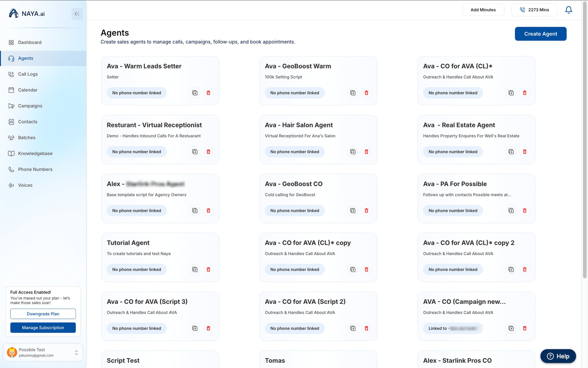
Task: Click the NAYA.ai logo
Action: [x=27, y=14]
